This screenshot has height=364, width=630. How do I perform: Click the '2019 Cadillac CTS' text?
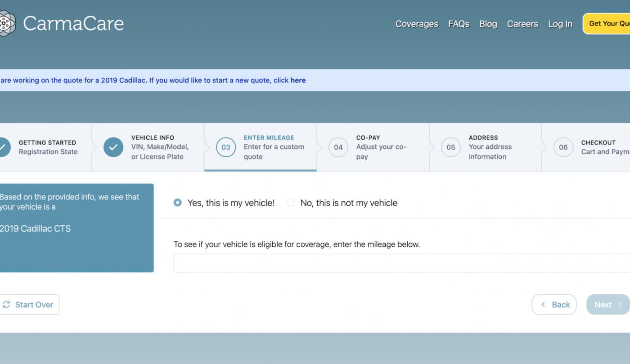point(35,228)
